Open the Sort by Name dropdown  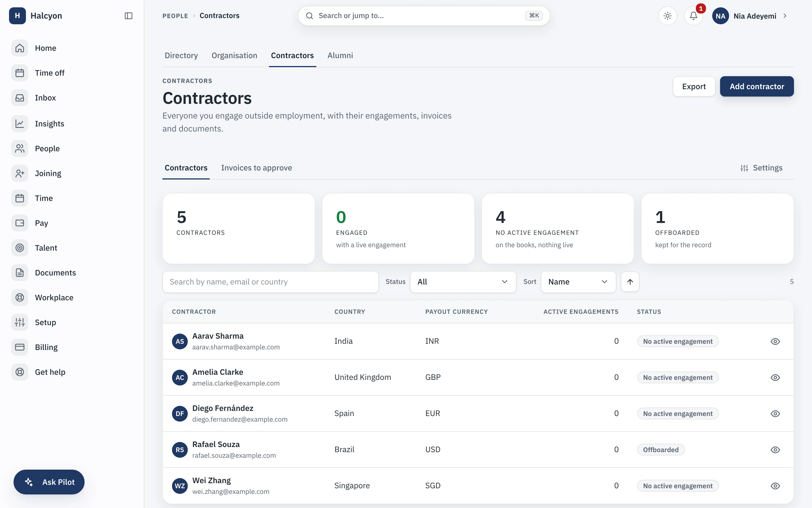coord(578,282)
